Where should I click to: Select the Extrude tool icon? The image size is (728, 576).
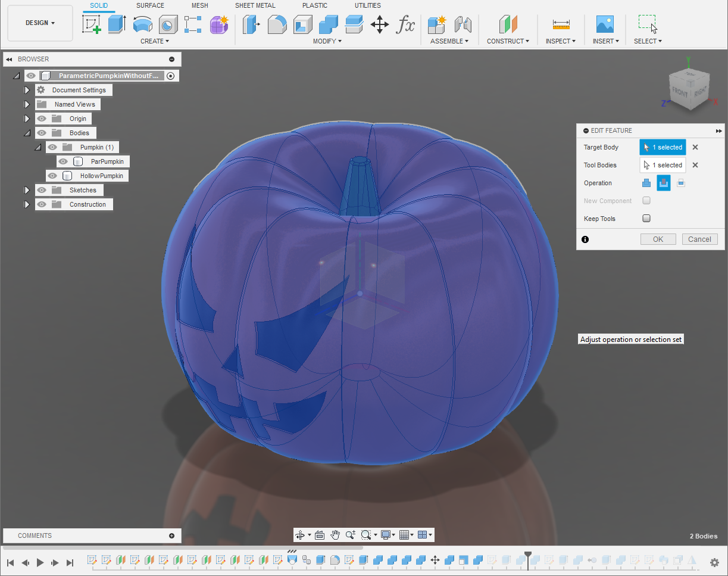point(117,24)
